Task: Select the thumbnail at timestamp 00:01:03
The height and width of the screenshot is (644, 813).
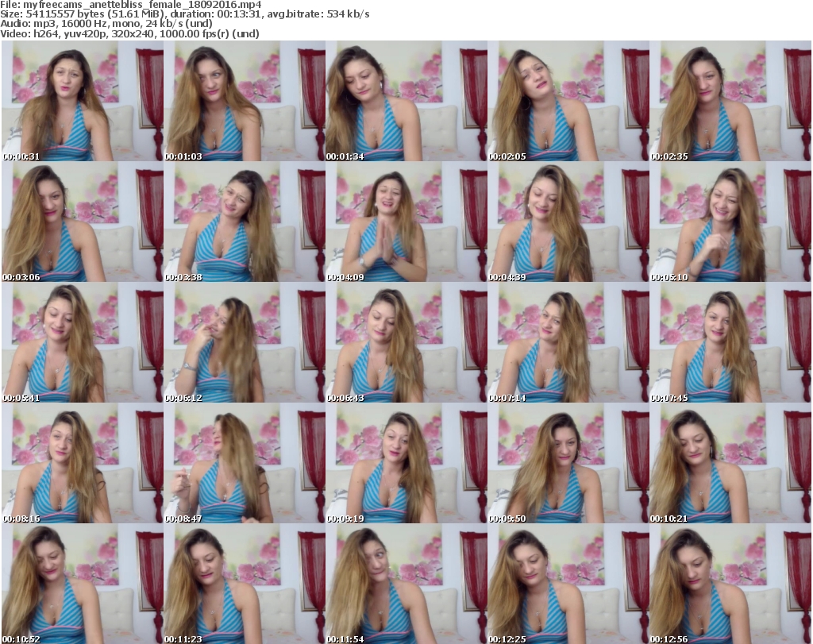Action: tap(245, 101)
